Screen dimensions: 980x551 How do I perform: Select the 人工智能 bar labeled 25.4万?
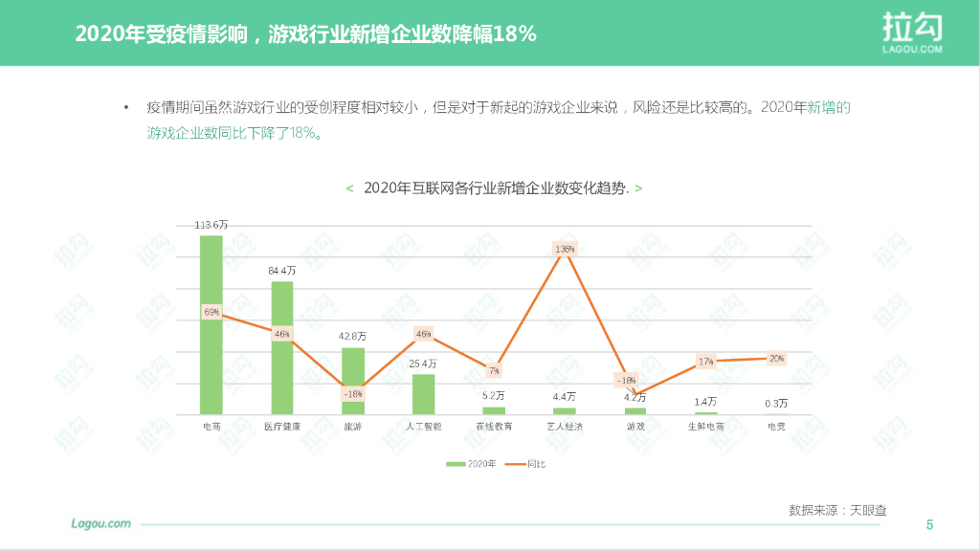pyautogui.click(x=423, y=394)
